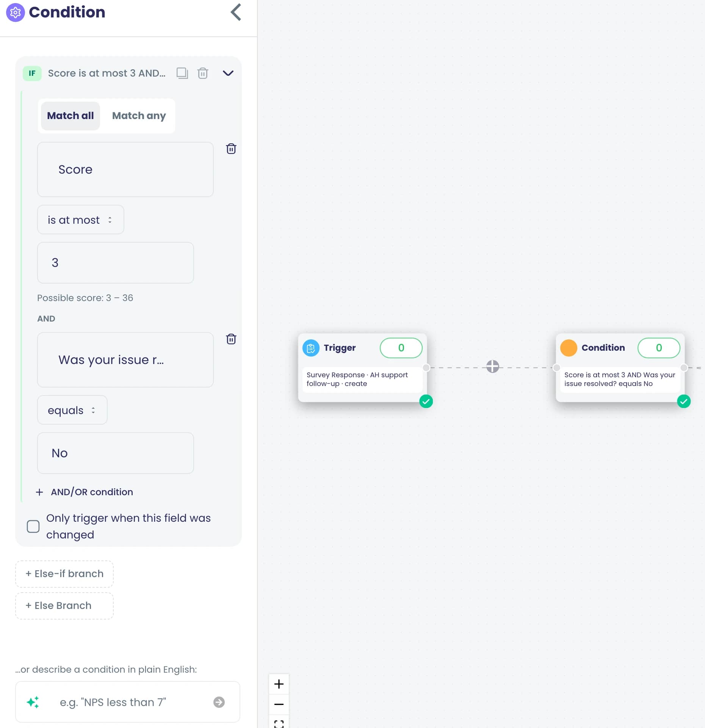Switch to Match any mode
Image resolution: width=705 pixels, height=728 pixels.
tap(139, 116)
